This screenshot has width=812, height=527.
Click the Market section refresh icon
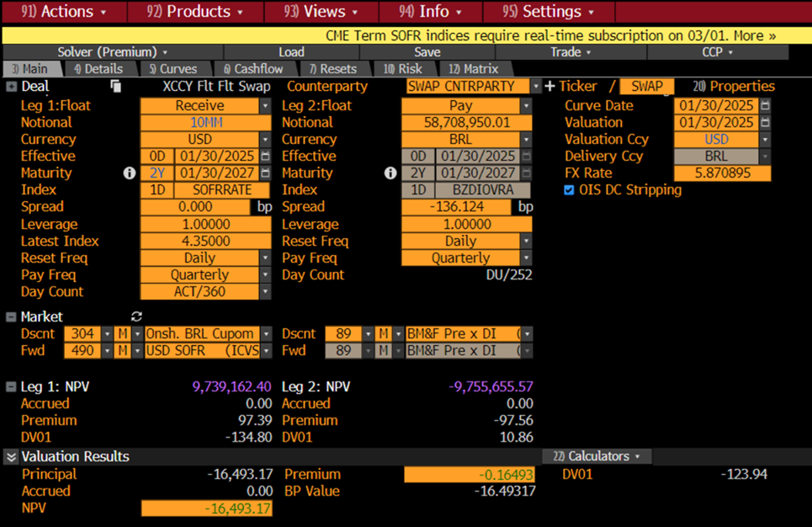click(136, 317)
